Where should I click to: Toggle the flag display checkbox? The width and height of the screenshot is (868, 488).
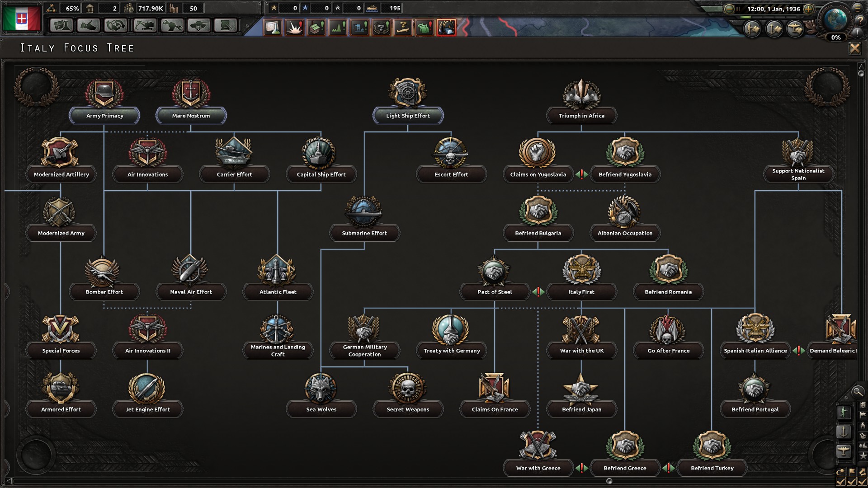[852, 482]
